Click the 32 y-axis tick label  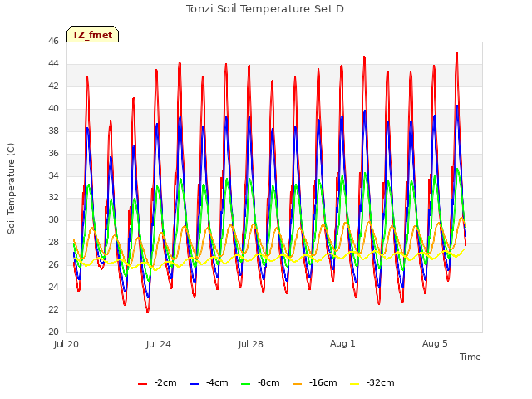53,198
